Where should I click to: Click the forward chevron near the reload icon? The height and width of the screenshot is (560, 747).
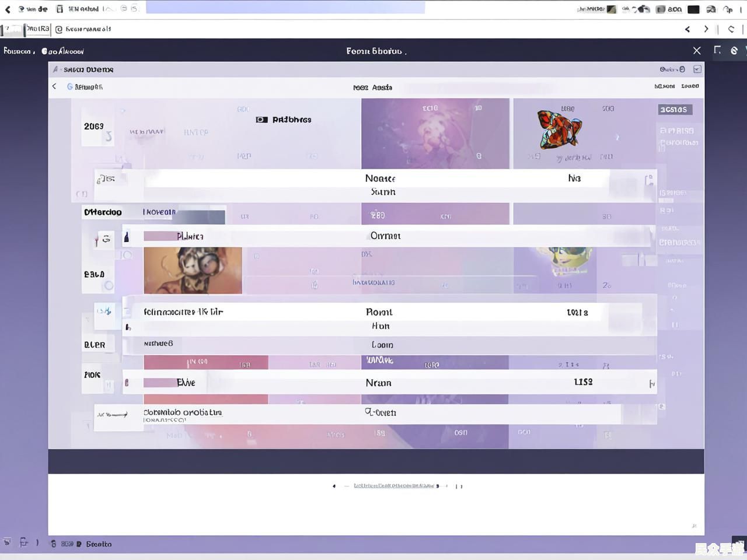pyautogui.click(x=706, y=29)
